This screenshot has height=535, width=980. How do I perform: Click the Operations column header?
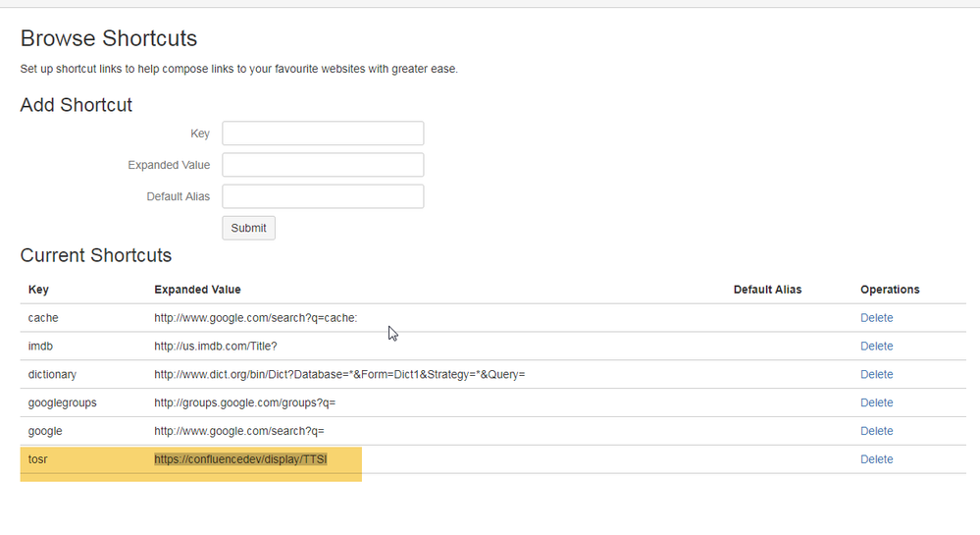890,290
